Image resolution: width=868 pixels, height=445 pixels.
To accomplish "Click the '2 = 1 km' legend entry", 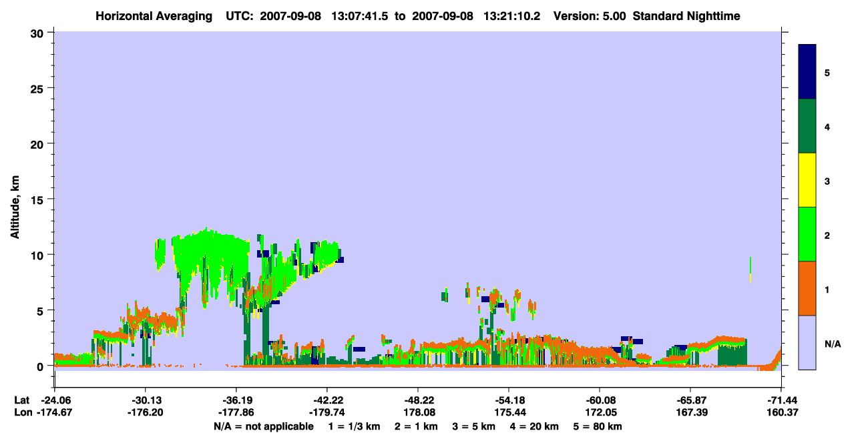I will point(417,426).
